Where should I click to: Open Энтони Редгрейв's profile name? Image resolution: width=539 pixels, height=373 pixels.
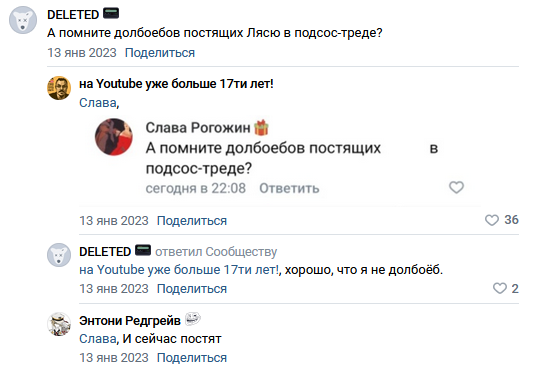130,320
